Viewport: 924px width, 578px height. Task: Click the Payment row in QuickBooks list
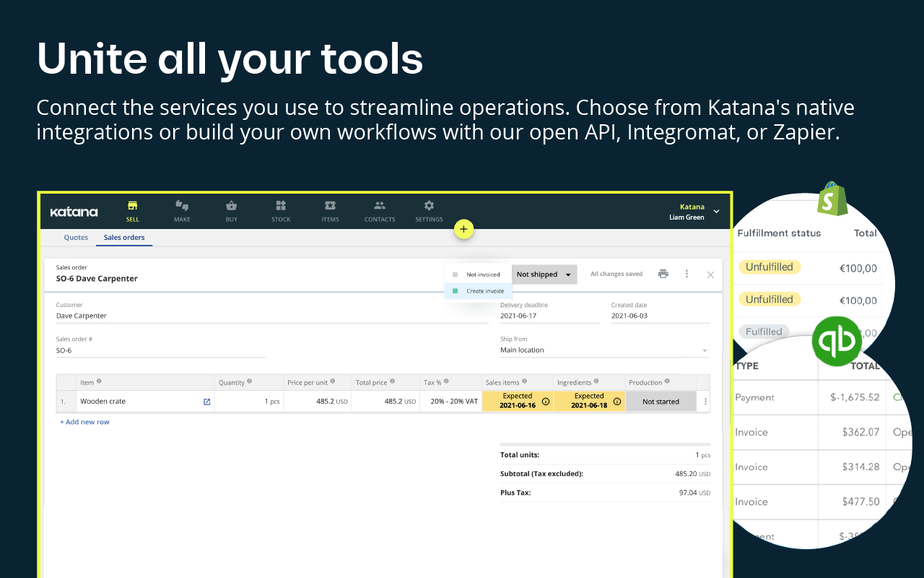(x=823, y=397)
